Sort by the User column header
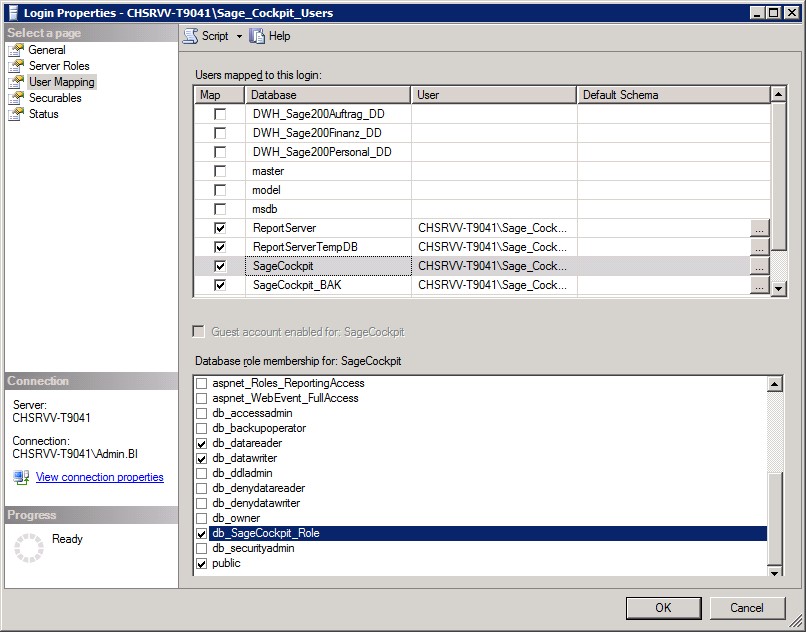This screenshot has width=806, height=632. tap(494, 95)
